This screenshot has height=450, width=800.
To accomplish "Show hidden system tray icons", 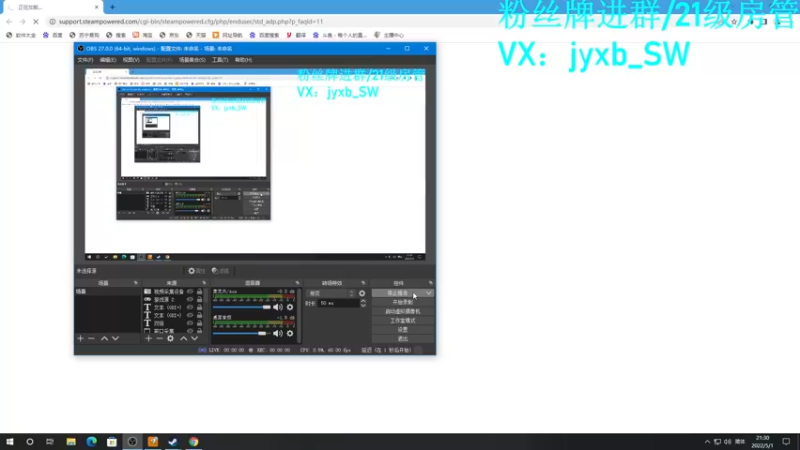I will [707, 442].
